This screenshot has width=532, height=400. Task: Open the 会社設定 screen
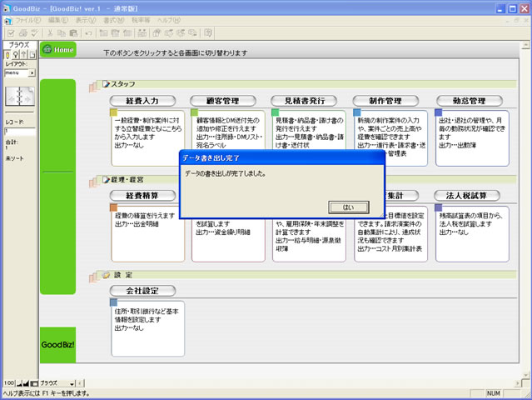(x=142, y=290)
